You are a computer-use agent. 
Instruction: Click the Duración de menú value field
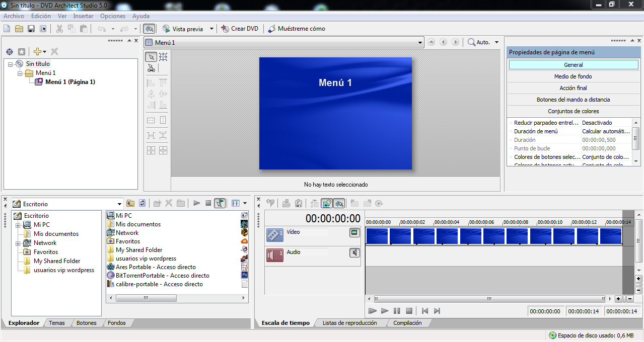[606, 131]
